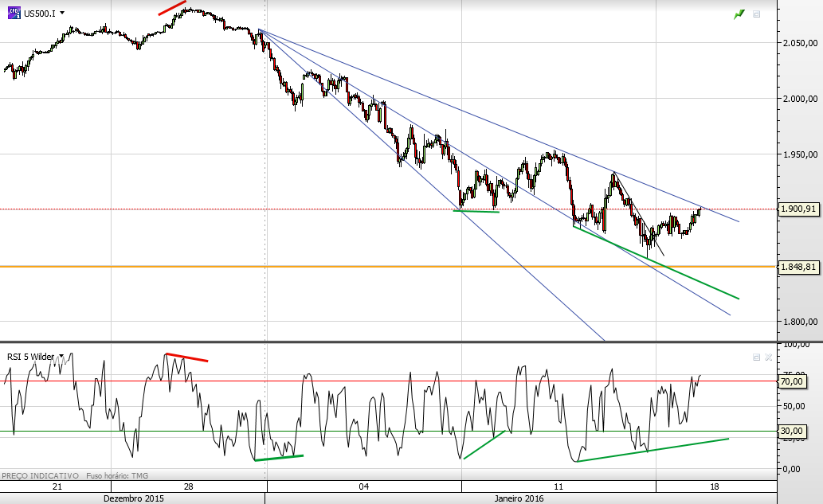Click the 2.050,00 price axis label
Viewport: 823px width, 504px height.
[800, 43]
